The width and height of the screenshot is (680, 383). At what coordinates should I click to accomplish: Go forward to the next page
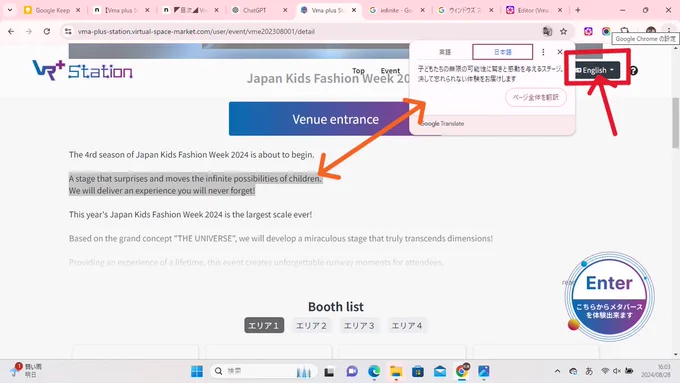coord(29,31)
